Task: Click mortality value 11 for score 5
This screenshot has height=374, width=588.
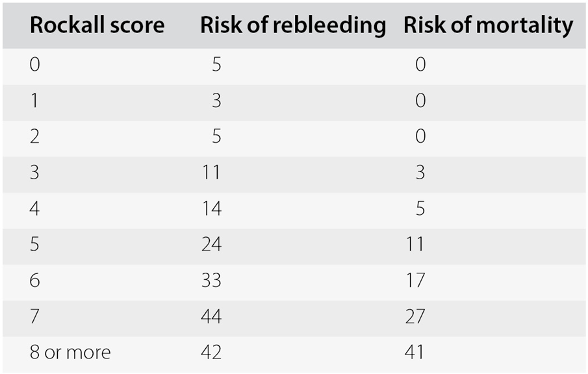Action: (x=414, y=244)
